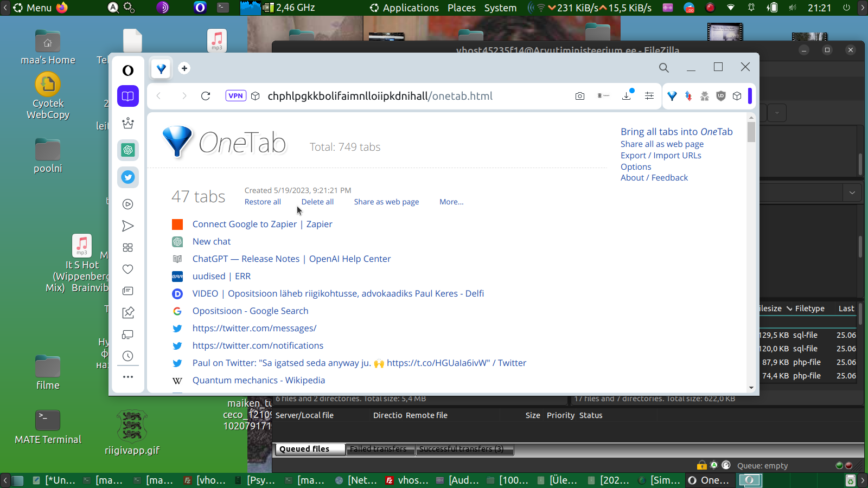Open Failed transfers tab in FileZilla
Viewport: 868px width, 488px height.
point(380,449)
